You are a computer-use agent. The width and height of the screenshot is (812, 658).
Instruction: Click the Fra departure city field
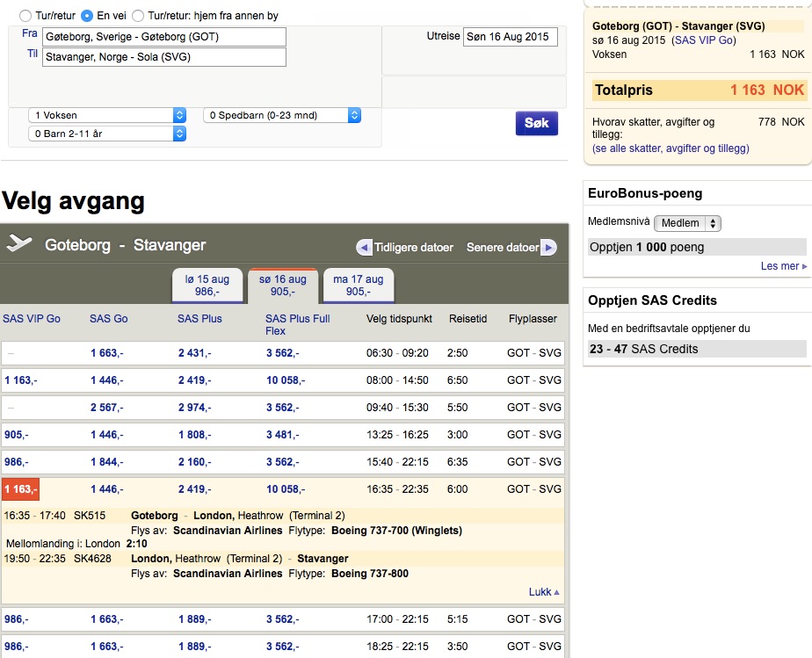click(x=163, y=37)
